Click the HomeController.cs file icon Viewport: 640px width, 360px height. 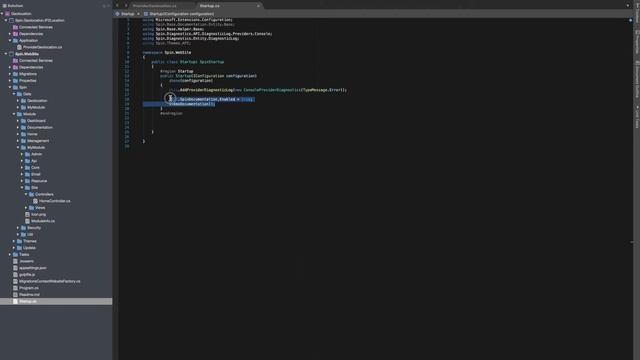pos(36,201)
